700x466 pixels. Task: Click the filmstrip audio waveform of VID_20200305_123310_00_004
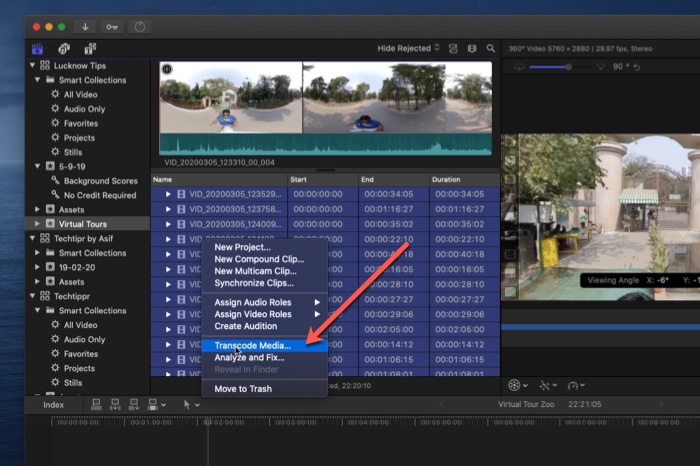tap(325, 144)
